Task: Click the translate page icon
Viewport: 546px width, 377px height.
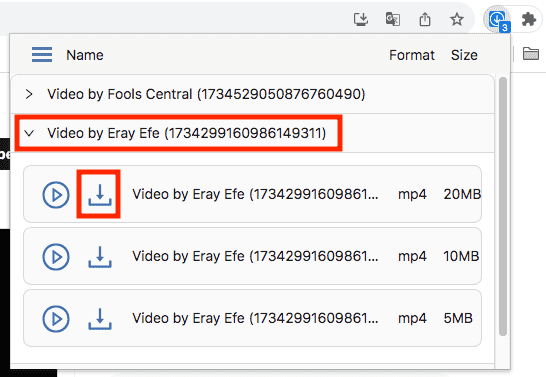Action: coord(393,19)
